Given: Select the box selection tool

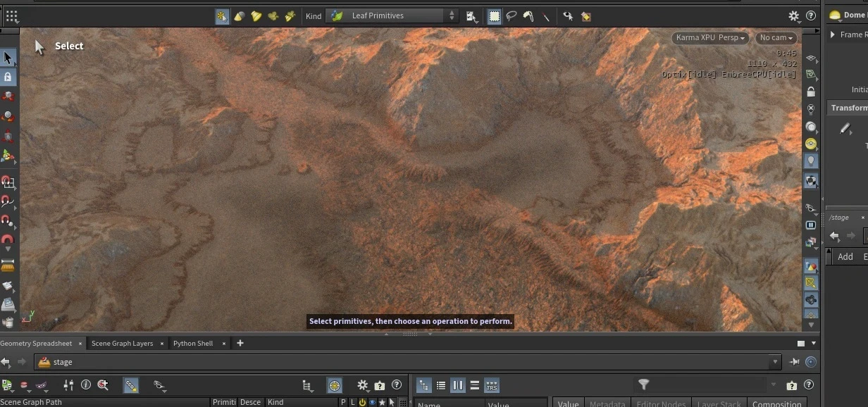Looking at the screenshot, I should click(x=495, y=16).
